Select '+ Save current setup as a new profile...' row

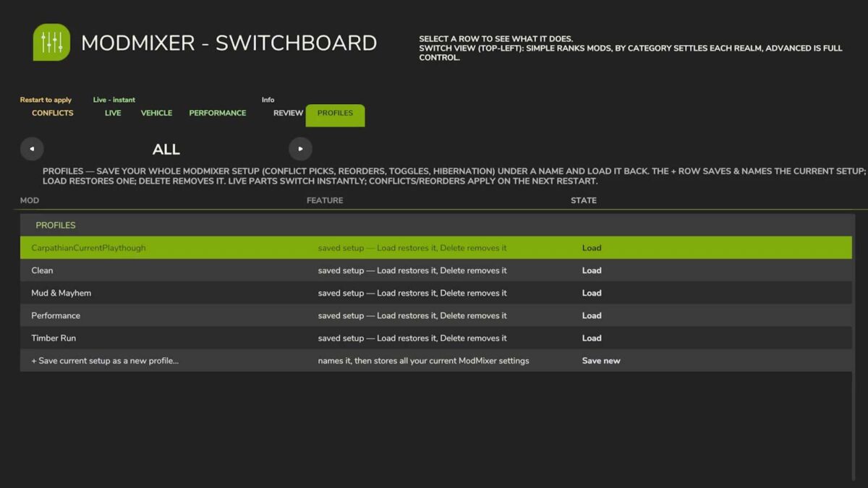436,361
